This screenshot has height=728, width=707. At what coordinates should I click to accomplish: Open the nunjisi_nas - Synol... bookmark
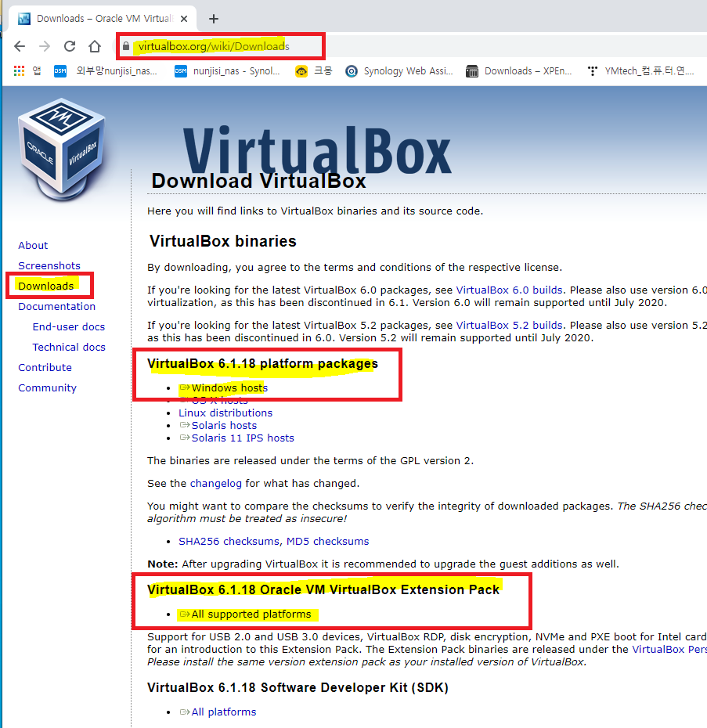(227, 71)
